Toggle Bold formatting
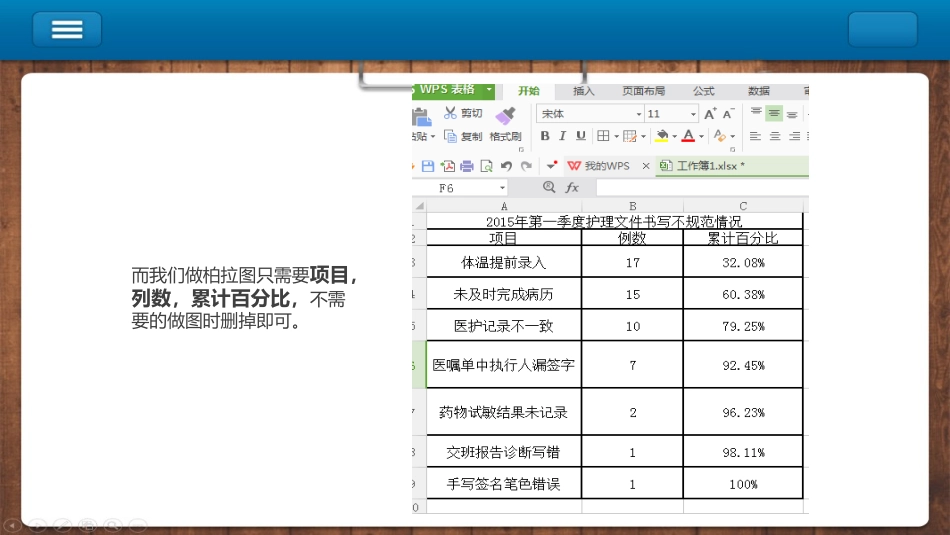This screenshot has width=950, height=535. [545, 136]
